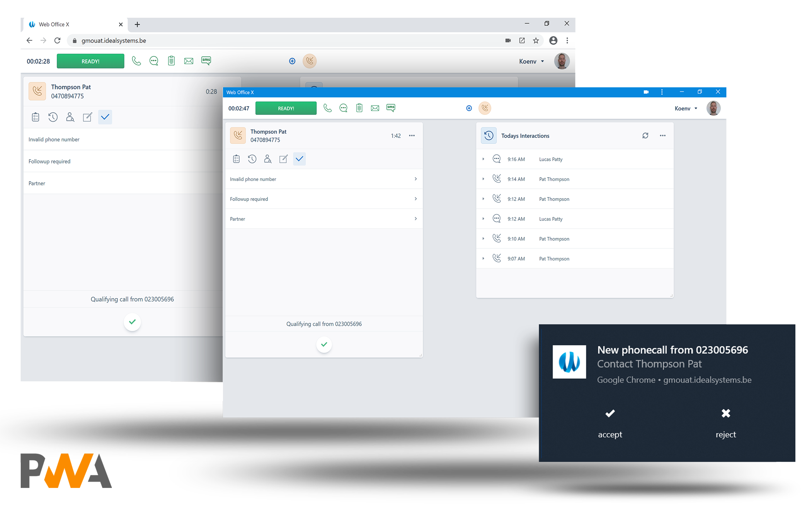Open Thompson Pat call card three-dot menu
This screenshot has height=515, width=812.
[412, 136]
